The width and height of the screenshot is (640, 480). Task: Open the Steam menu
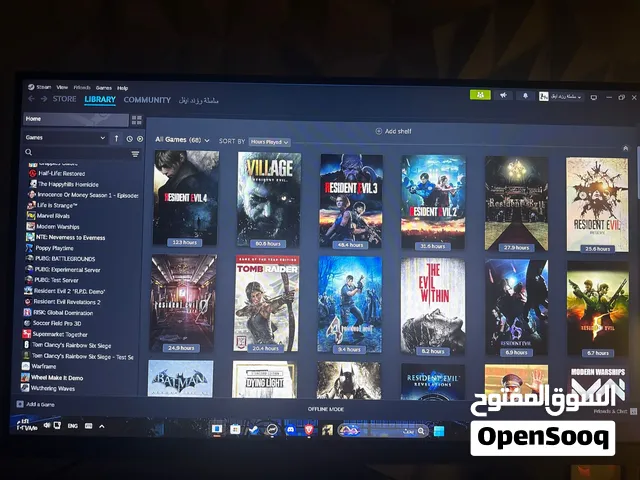click(40, 87)
